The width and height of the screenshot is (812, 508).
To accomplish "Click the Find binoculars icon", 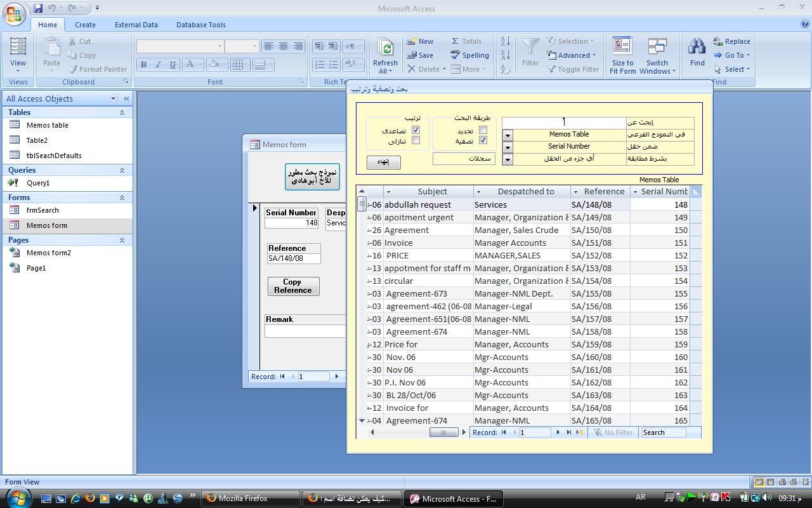I will click(697, 47).
